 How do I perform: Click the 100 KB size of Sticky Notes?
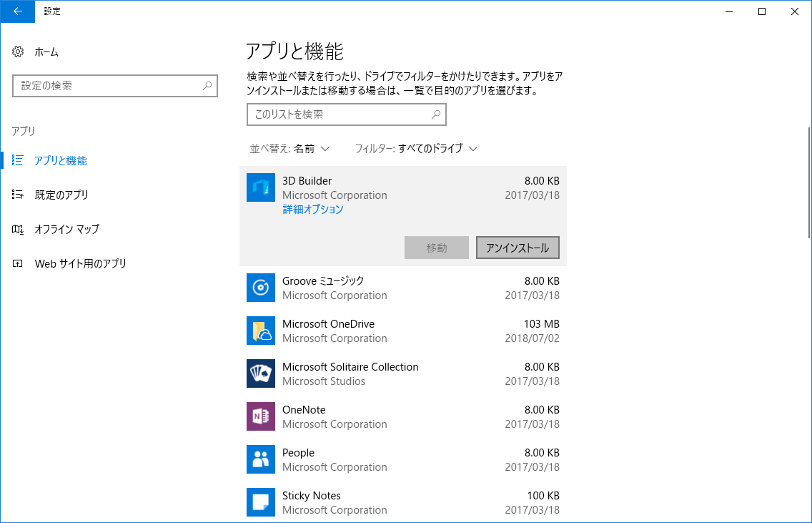(x=543, y=496)
